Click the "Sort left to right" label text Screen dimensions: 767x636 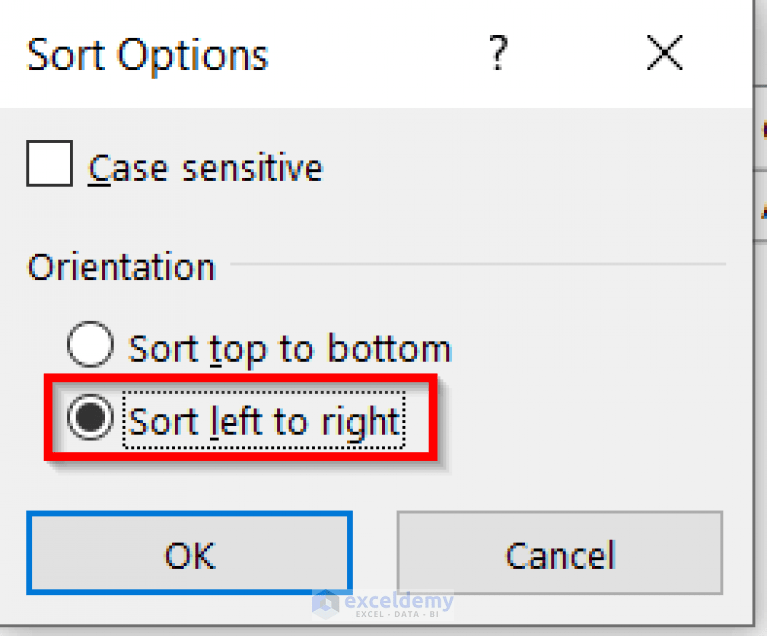(265, 422)
